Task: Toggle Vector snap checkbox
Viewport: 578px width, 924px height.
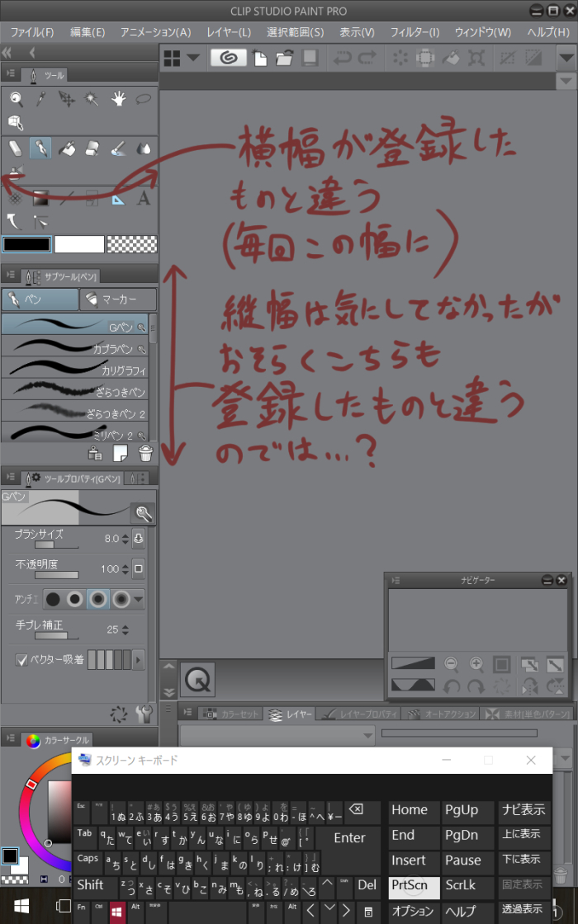Action: pos(21,660)
